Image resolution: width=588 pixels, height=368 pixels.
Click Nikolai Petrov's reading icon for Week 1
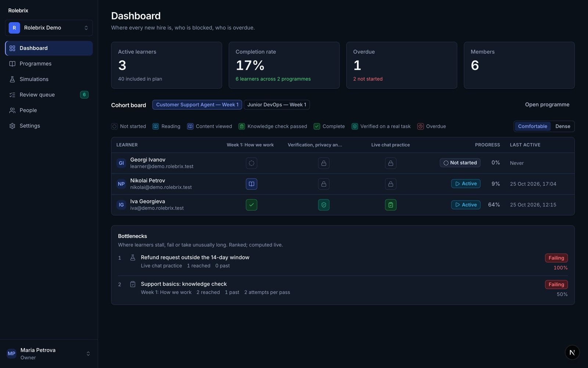251,184
